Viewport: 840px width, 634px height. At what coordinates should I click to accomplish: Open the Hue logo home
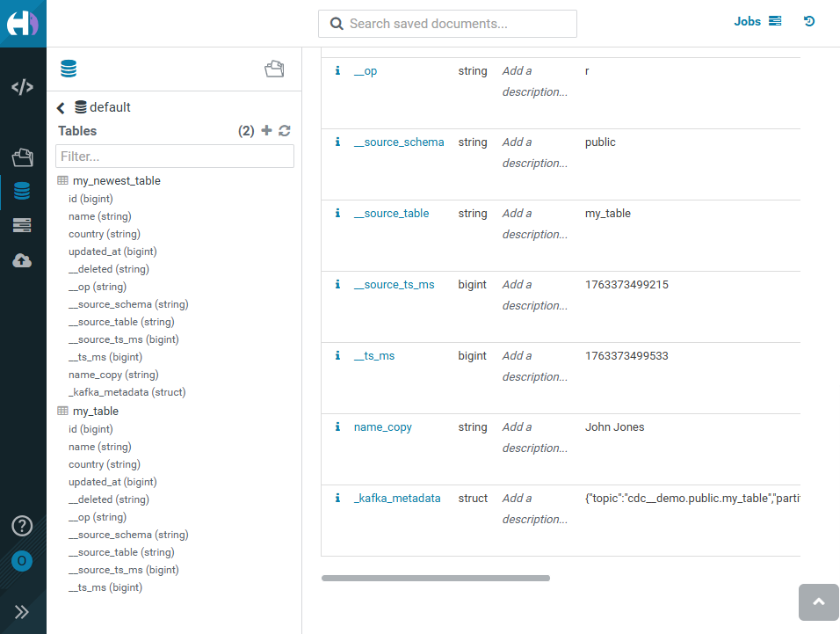[23, 23]
